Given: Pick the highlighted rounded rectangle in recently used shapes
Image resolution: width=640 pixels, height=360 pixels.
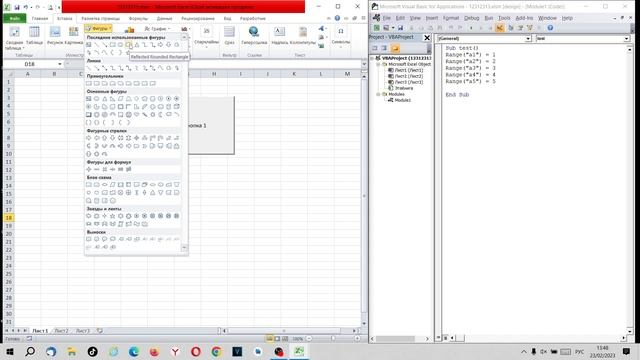Looking at the screenshot, I should coord(129,44).
